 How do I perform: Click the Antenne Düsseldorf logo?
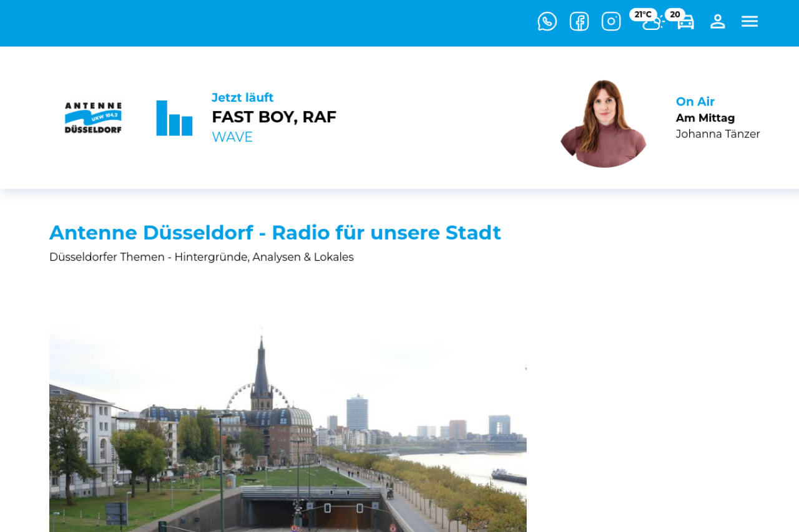click(x=93, y=118)
